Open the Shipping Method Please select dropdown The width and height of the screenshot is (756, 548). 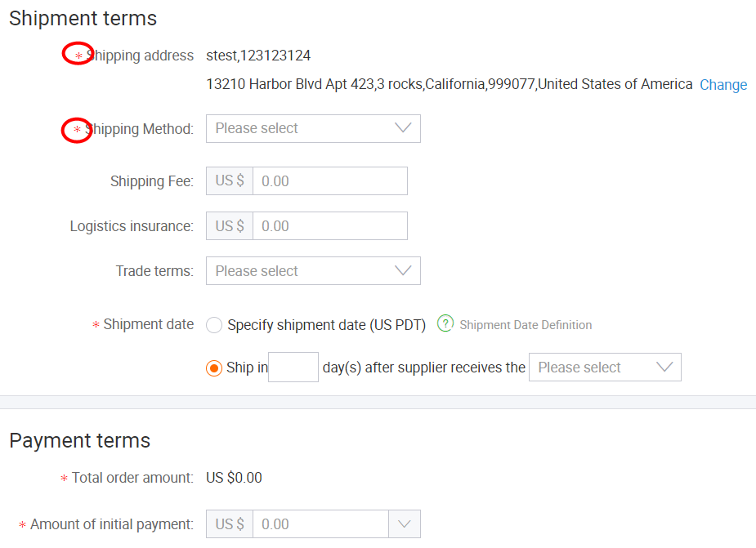tap(313, 129)
